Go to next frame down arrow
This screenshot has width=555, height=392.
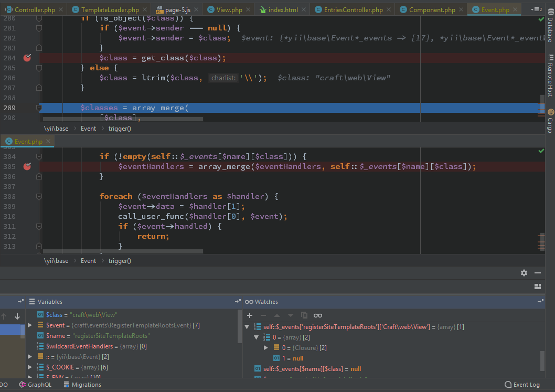(x=17, y=316)
